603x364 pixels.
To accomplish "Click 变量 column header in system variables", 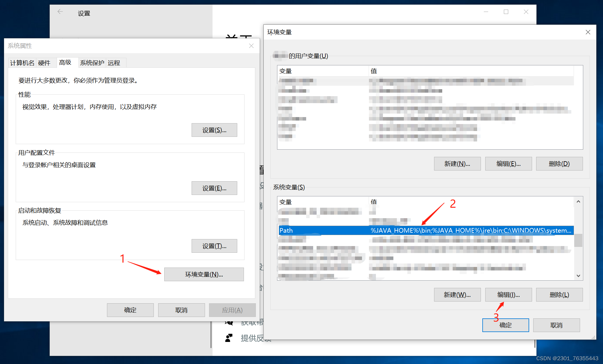I will (x=323, y=202).
